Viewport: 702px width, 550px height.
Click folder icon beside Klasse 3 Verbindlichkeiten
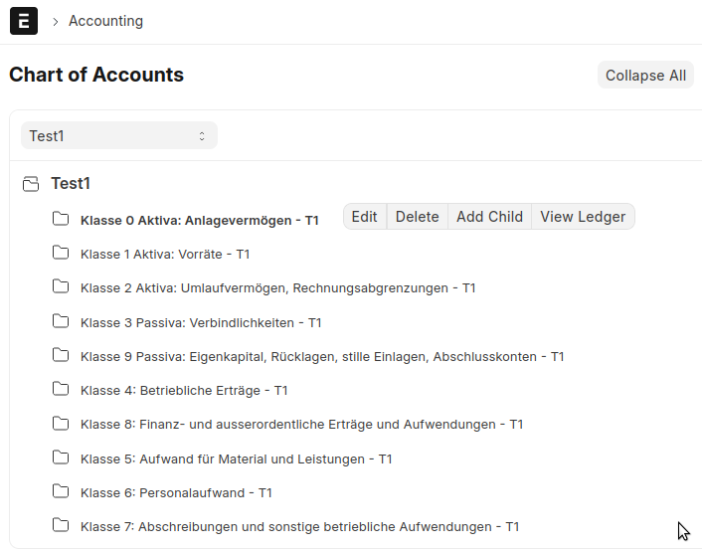tap(61, 321)
